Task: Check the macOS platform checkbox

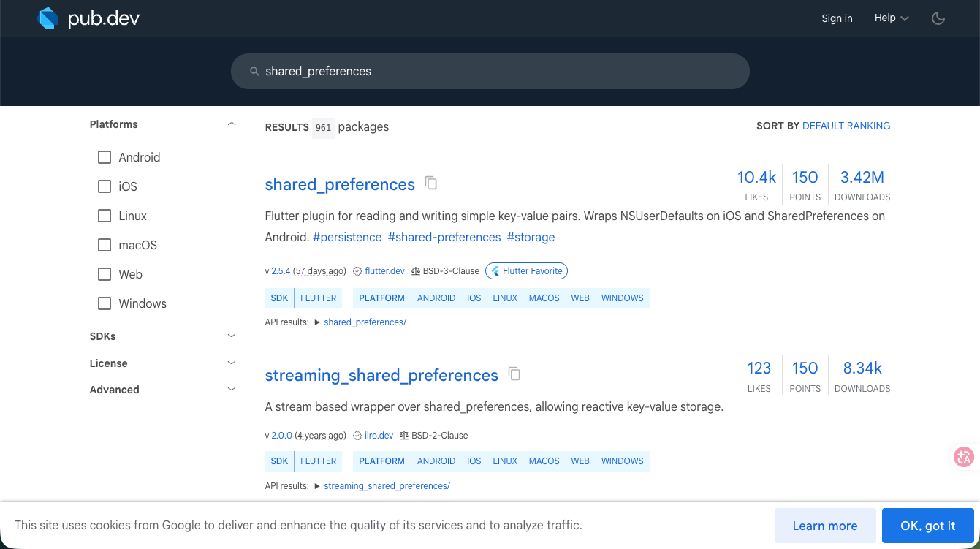Action: 105,245
